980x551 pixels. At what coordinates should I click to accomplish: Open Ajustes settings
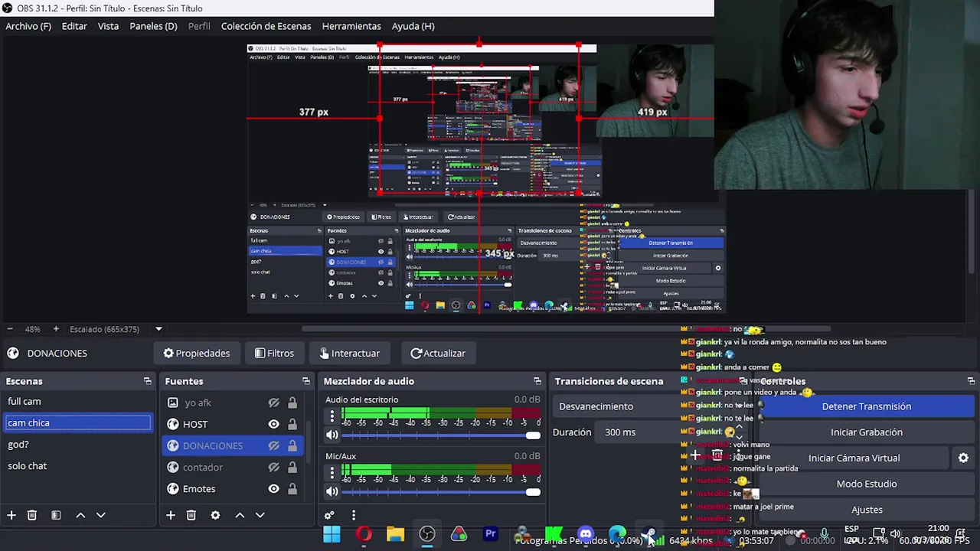866,510
